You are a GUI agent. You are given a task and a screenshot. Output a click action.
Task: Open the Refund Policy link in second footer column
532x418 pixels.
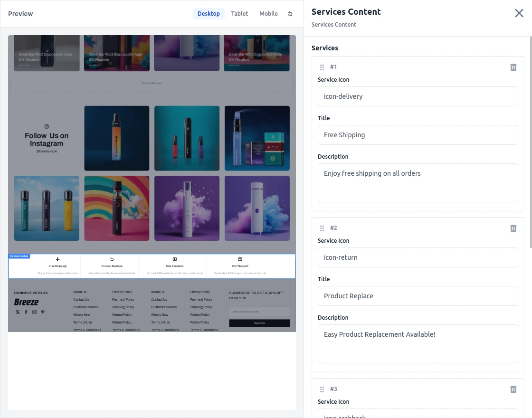coord(122,315)
